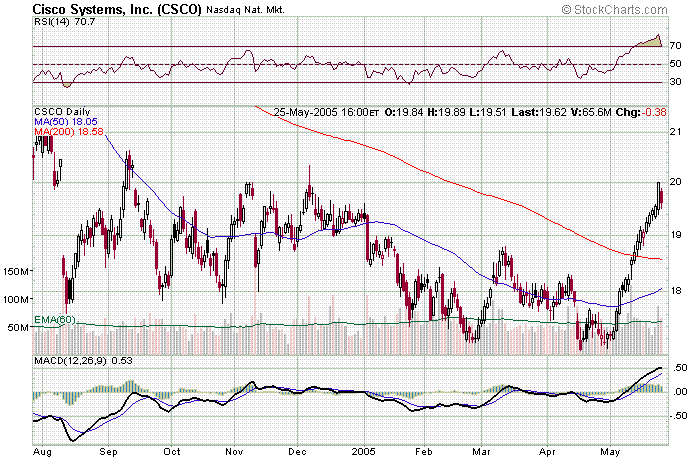Click the MA(50) 18.05 legend
This screenshot has width=700, height=462.
pos(66,121)
